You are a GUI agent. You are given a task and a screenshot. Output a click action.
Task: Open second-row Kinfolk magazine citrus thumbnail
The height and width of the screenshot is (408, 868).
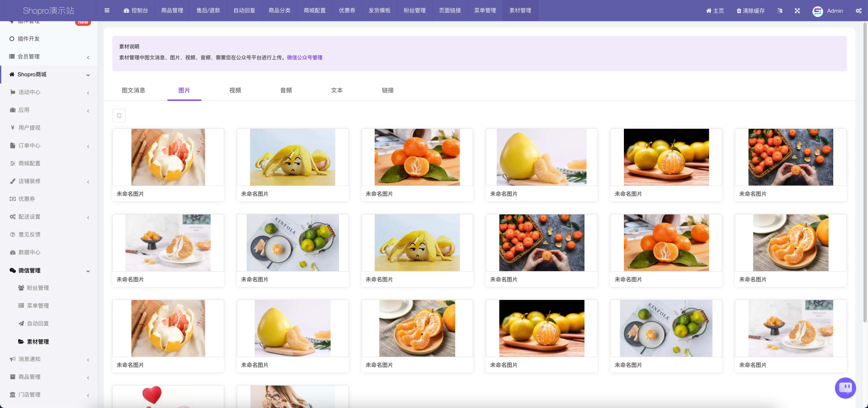(x=292, y=243)
